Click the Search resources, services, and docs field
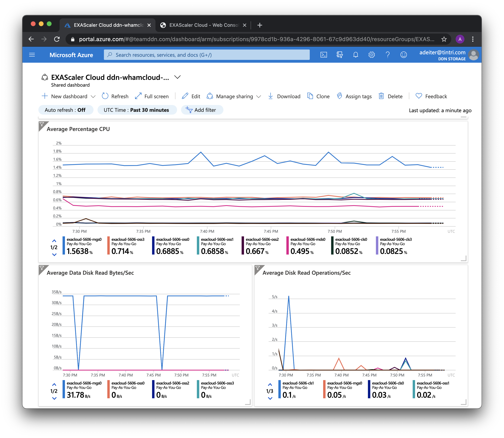This screenshot has height=438, width=504. tap(207, 55)
